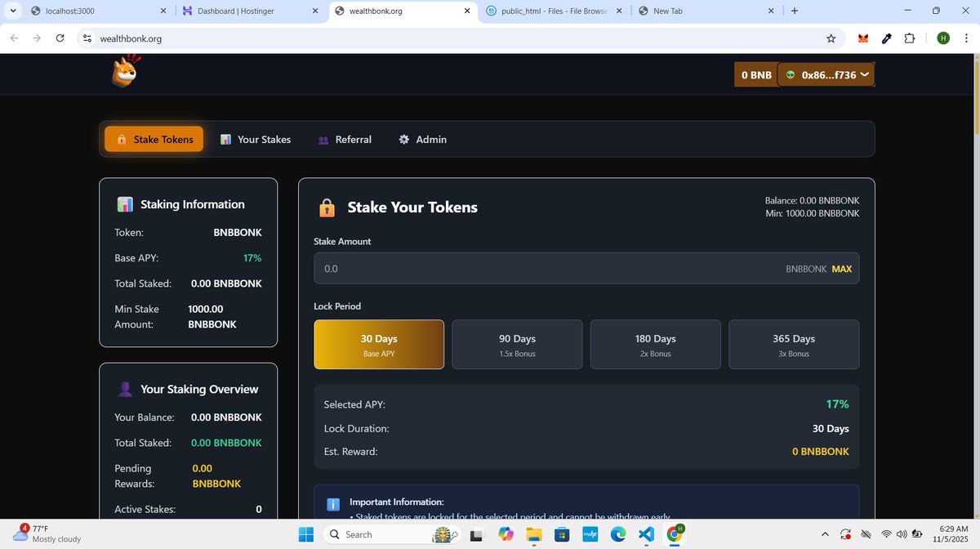Open the Windows Start menu
Viewport: 980px width, 549px height.
click(306, 534)
